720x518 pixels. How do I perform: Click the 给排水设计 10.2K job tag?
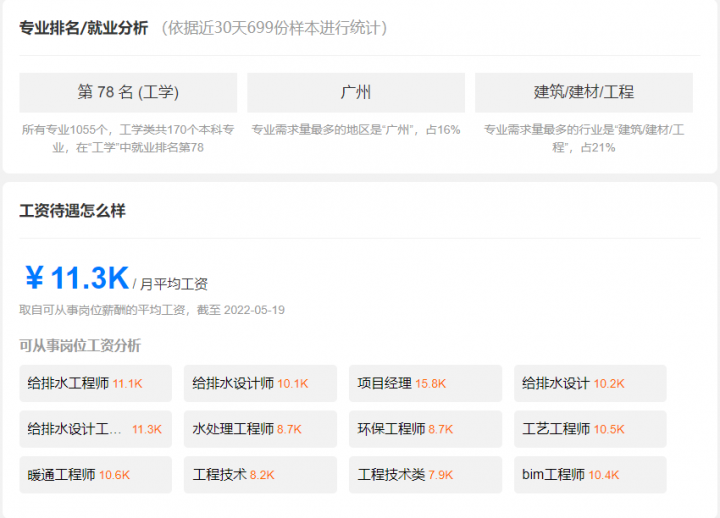click(x=590, y=383)
